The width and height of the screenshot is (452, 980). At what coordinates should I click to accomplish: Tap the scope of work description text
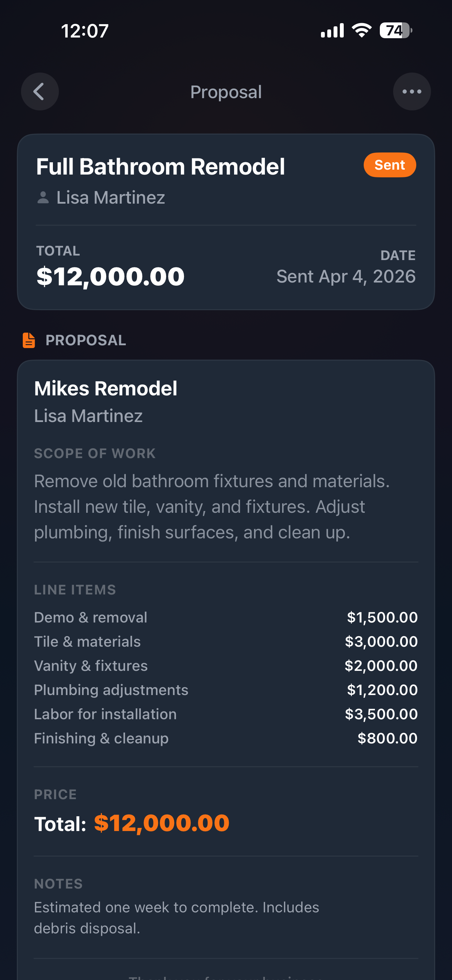click(x=212, y=507)
